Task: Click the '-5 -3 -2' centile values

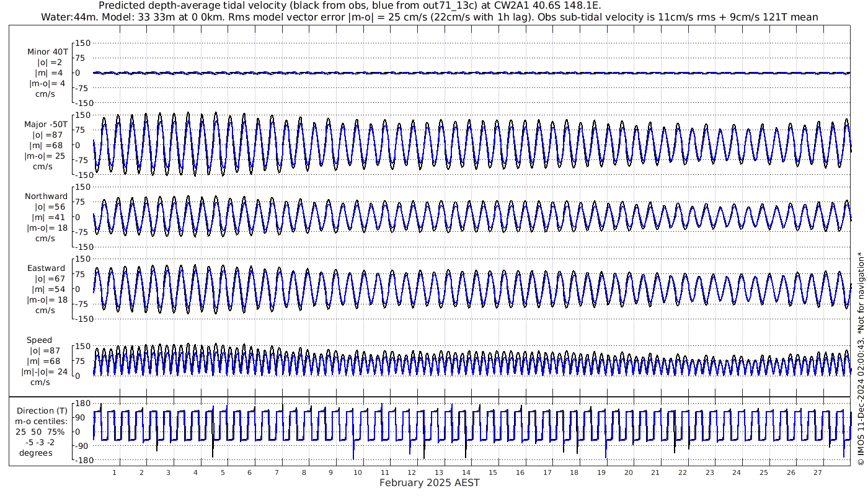Action: [40, 442]
